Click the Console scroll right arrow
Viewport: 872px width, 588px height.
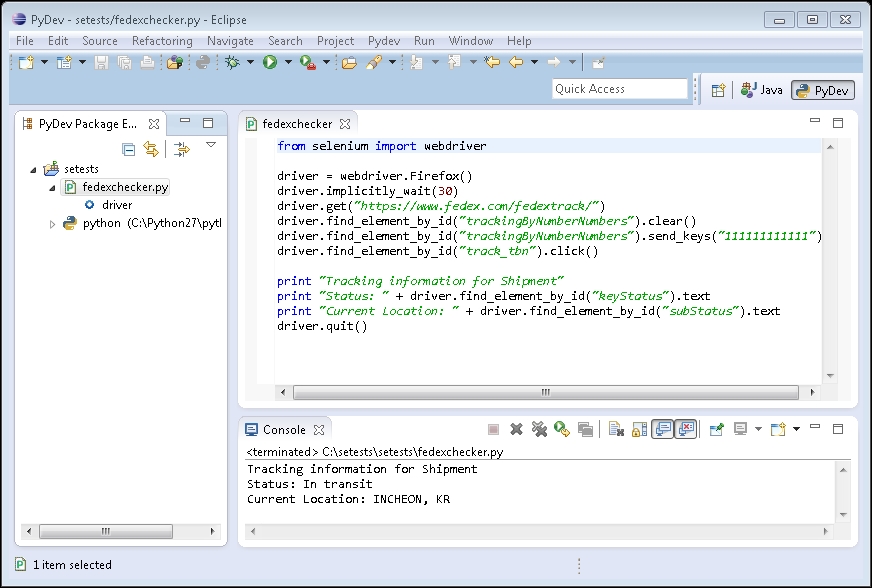825,531
